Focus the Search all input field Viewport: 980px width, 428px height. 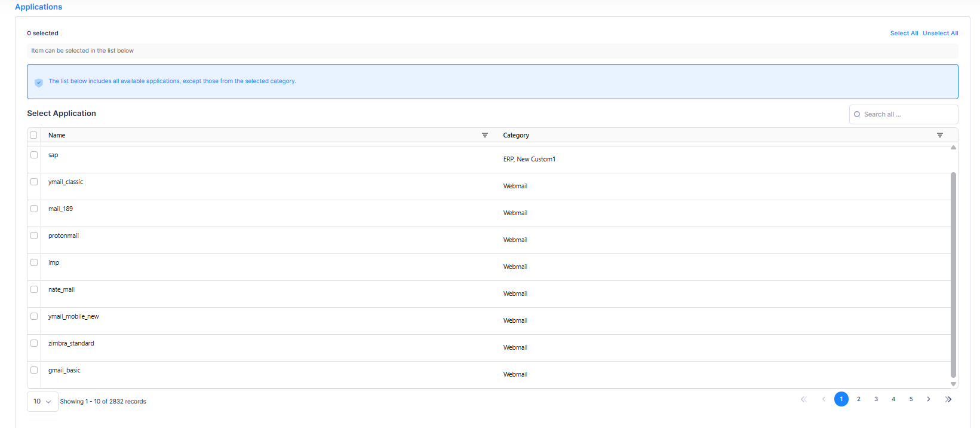[x=908, y=114]
